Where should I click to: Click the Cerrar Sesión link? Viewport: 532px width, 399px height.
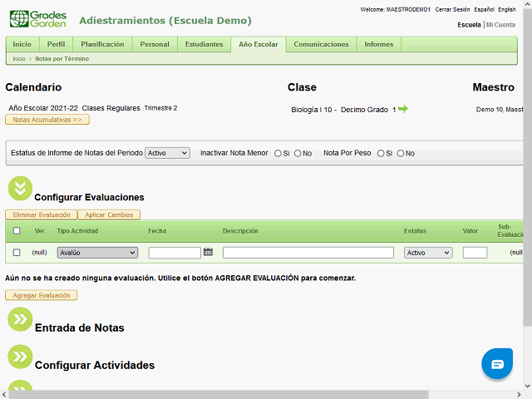[452, 9]
